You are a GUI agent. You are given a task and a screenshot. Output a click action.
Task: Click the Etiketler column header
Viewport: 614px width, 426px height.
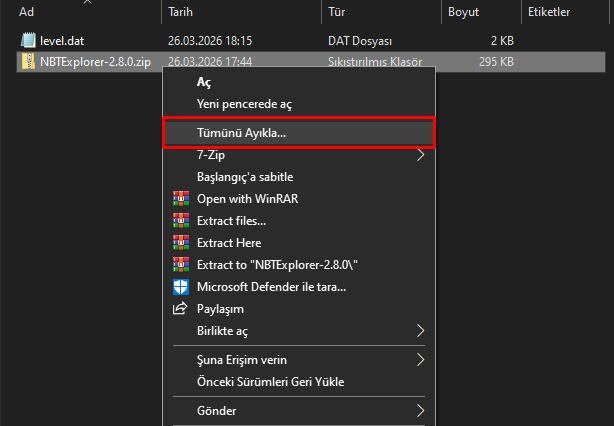pyautogui.click(x=548, y=12)
